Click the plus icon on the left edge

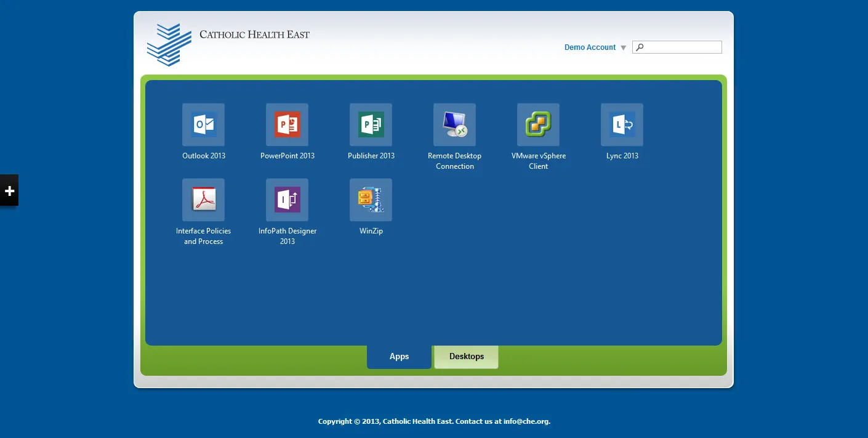(9, 190)
